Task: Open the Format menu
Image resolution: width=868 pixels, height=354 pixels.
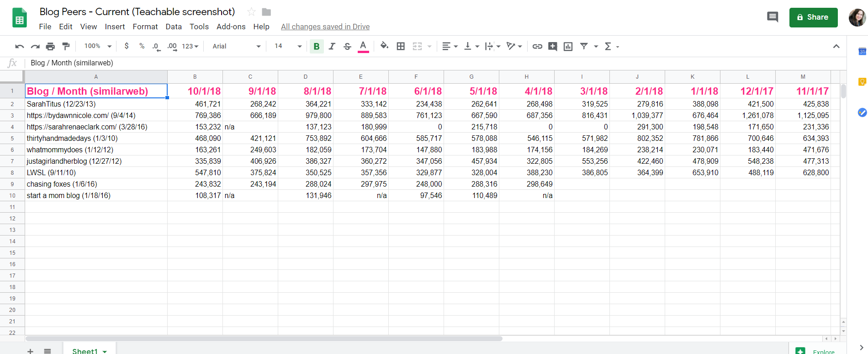Action: tap(145, 27)
